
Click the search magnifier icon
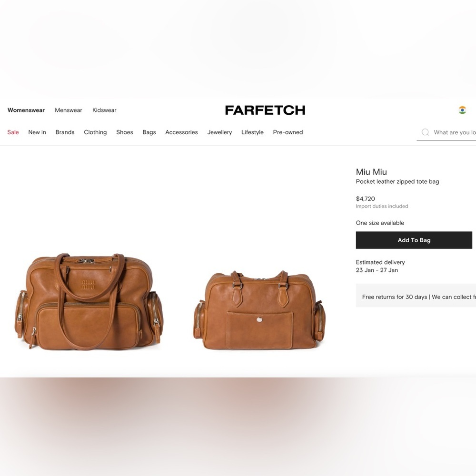coord(425,132)
